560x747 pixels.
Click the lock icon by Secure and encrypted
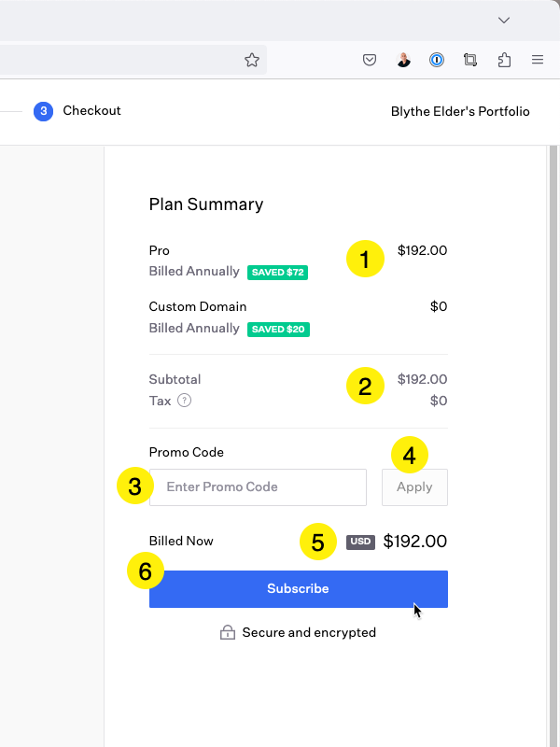(x=228, y=632)
